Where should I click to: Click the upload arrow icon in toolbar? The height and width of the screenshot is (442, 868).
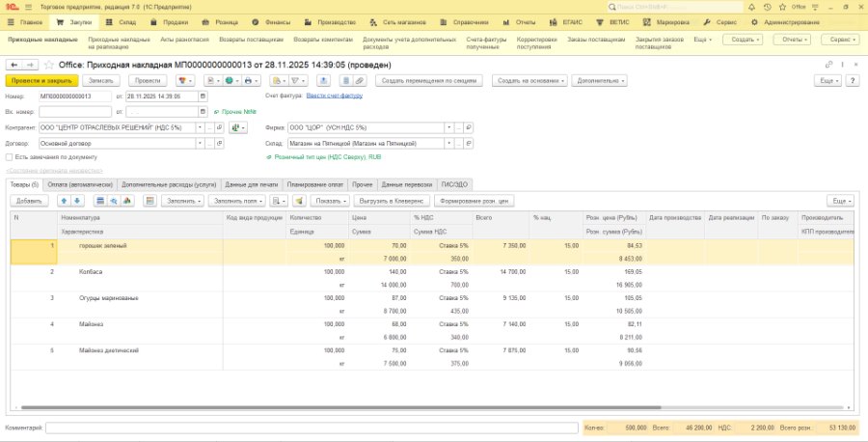click(x=324, y=81)
